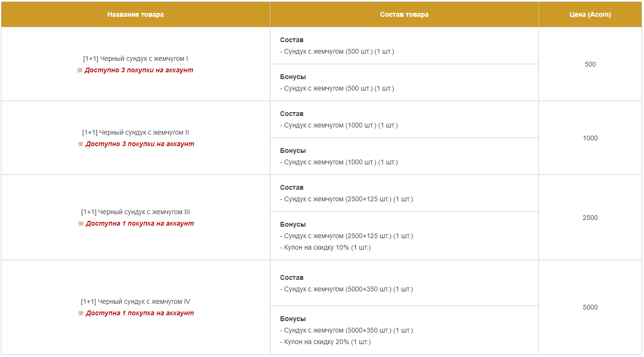Click 'Состав' heading in chest II row

click(292, 114)
